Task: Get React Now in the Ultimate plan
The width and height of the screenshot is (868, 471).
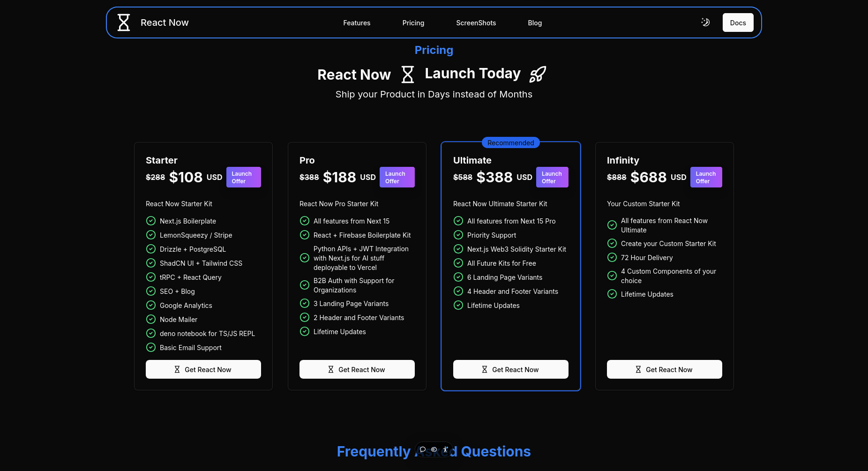Action: 511,369
